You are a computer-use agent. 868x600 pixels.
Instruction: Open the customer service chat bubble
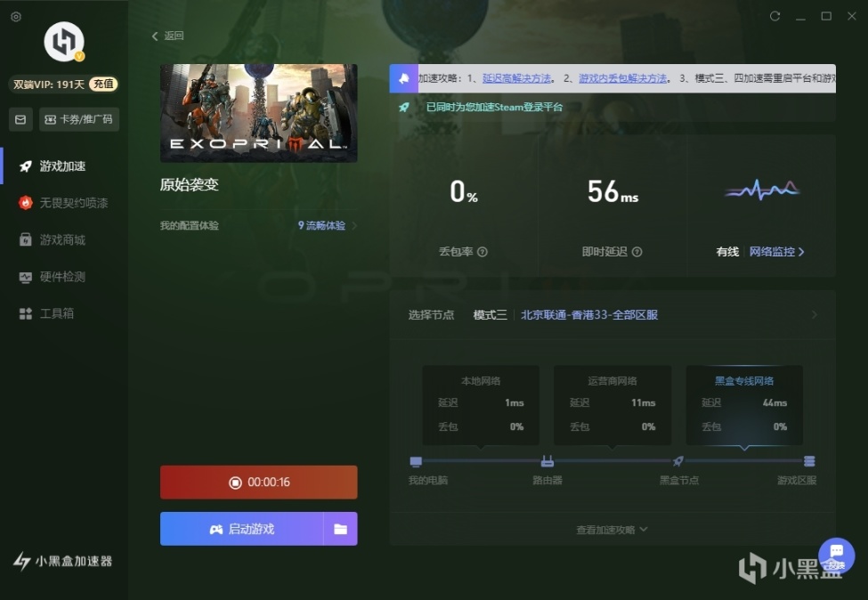tap(837, 555)
